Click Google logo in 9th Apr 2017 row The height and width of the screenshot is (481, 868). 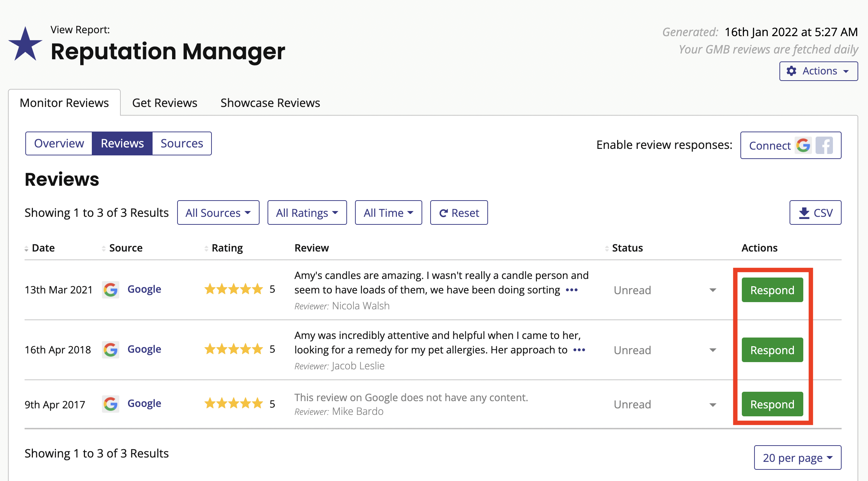tap(111, 404)
